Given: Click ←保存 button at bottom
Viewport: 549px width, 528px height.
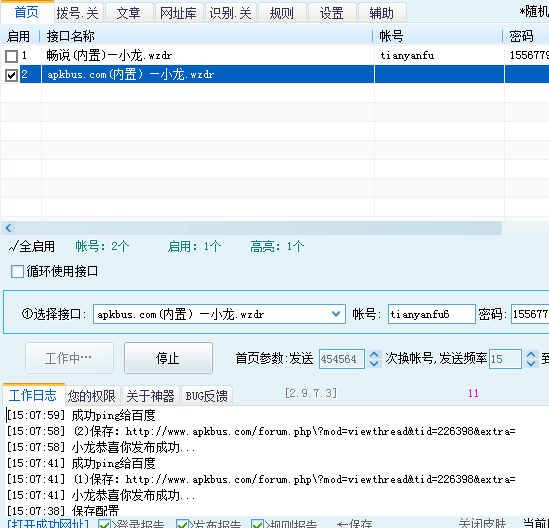Looking at the screenshot, I should 354,524.
